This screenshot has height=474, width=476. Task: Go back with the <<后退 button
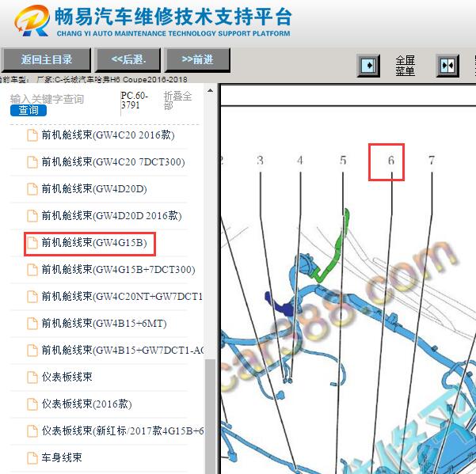click(128, 59)
